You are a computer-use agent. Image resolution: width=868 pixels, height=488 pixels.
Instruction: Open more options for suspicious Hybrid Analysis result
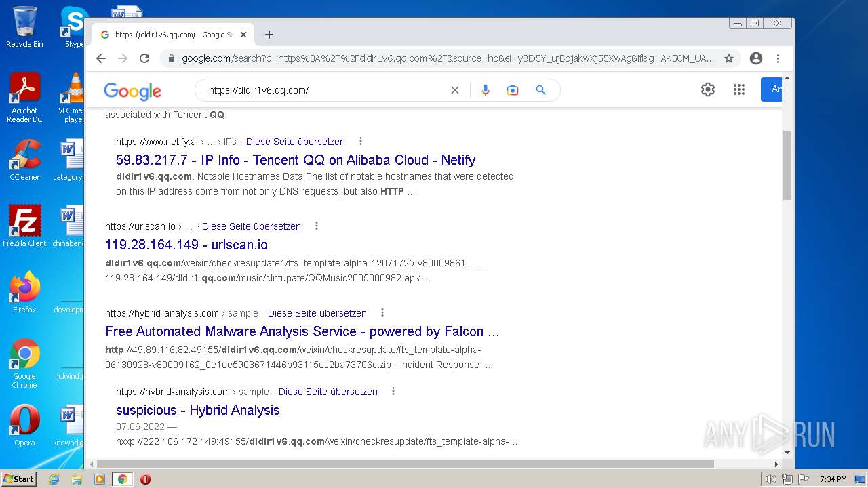393,391
